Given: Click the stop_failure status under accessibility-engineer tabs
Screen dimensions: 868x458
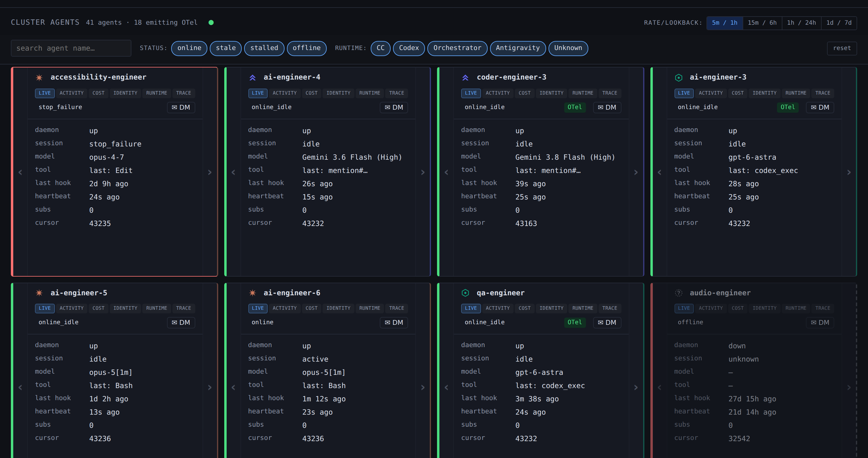Looking at the screenshot, I should 60,107.
